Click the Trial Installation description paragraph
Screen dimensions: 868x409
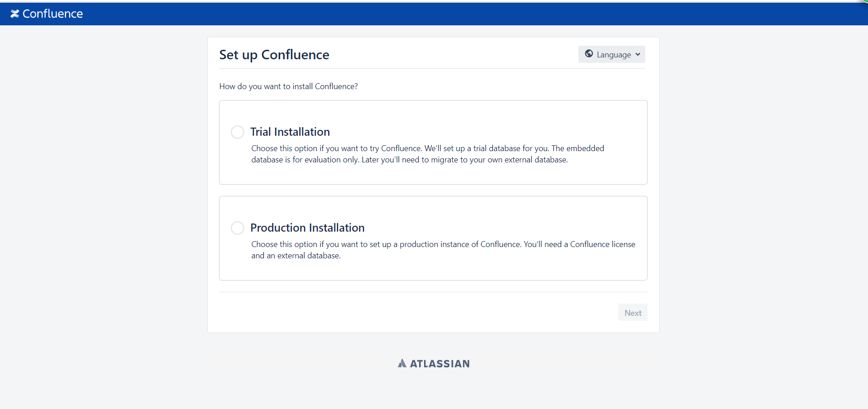(x=428, y=154)
